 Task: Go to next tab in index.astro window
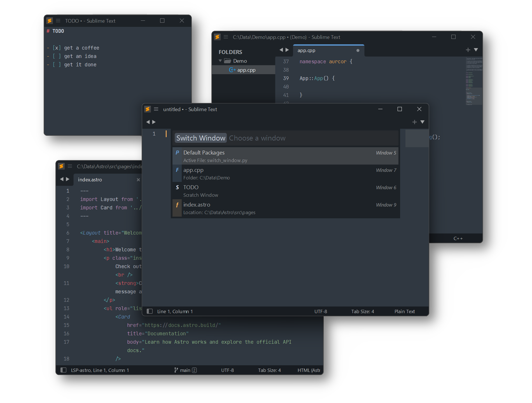(67, 179)
